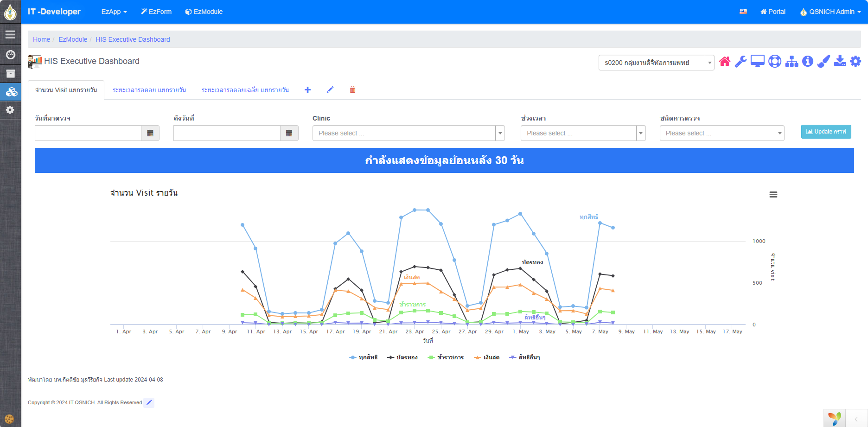Hide เงินสด series via legend

click(x=487, y=357)
